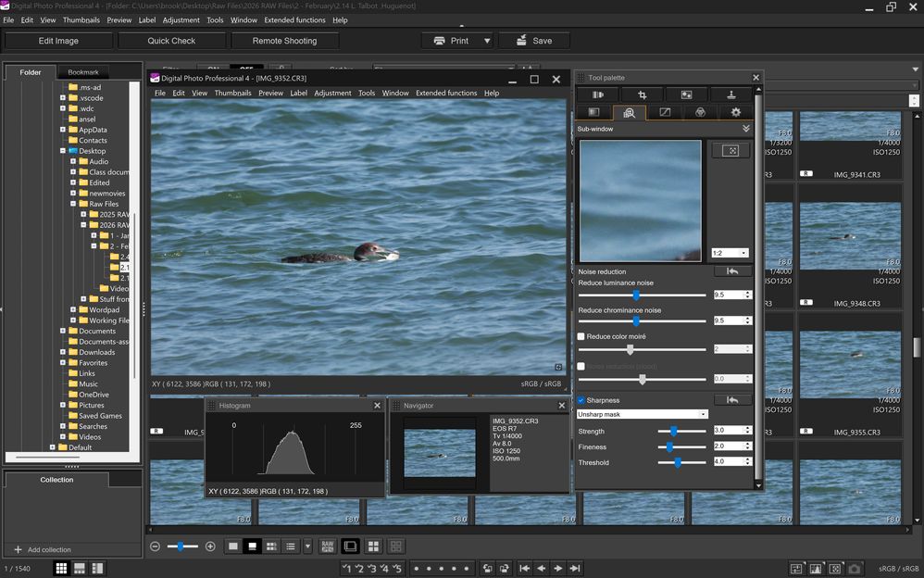The image size is (924, 578).
Task: Switch to the tone curve tab icon
Action: click(665, 112)
